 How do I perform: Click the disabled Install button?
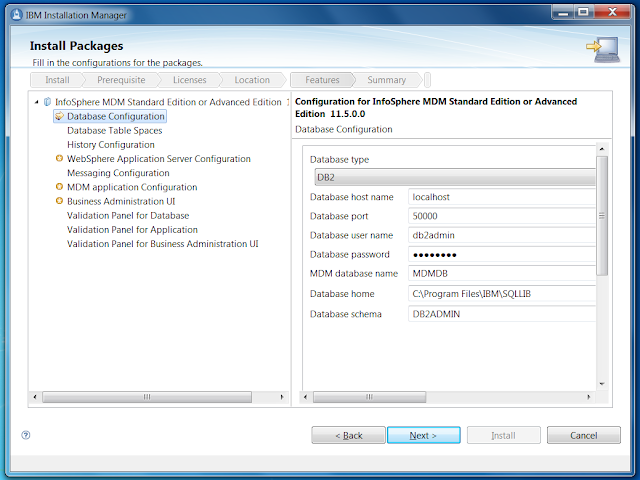[x=503, y=435]
